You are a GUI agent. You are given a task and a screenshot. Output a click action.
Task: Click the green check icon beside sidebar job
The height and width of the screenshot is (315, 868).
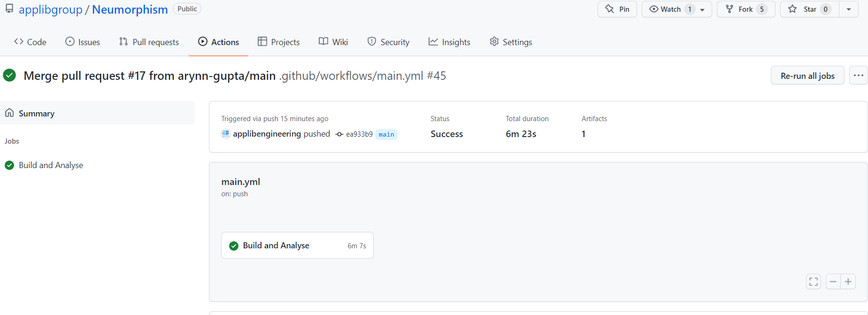coord(9,165)
